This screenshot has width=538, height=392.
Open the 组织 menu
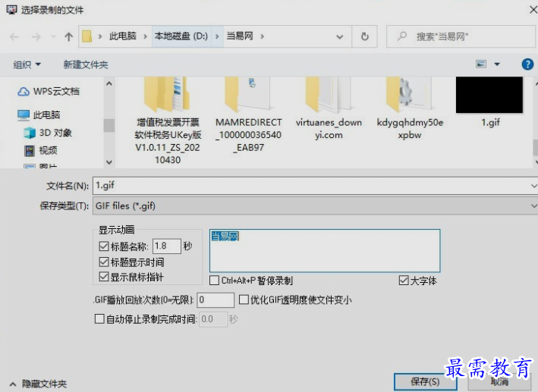tap(27, 64)
